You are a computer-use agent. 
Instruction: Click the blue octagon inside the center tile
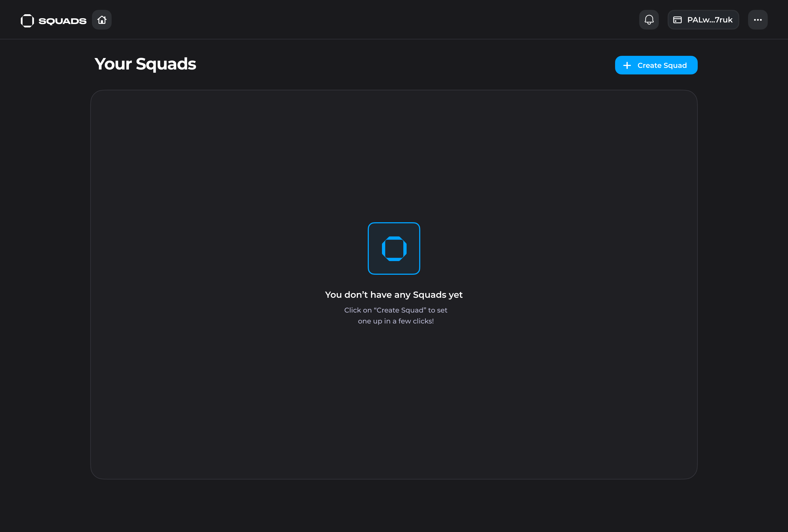(x=394, y=248)
